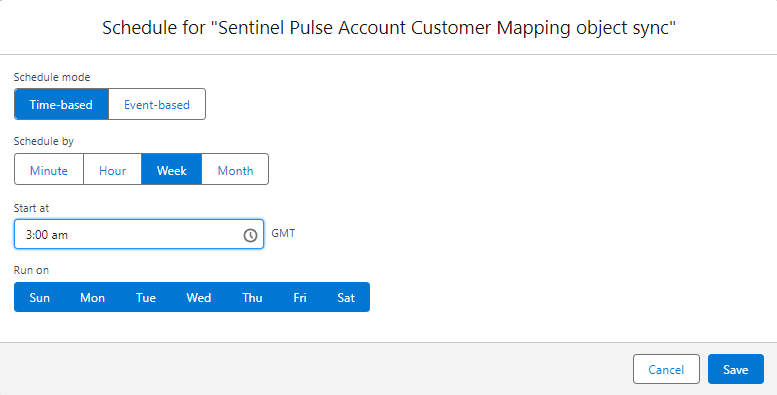
Task: Select Time-based schedule mode
Action: [61, 104]
